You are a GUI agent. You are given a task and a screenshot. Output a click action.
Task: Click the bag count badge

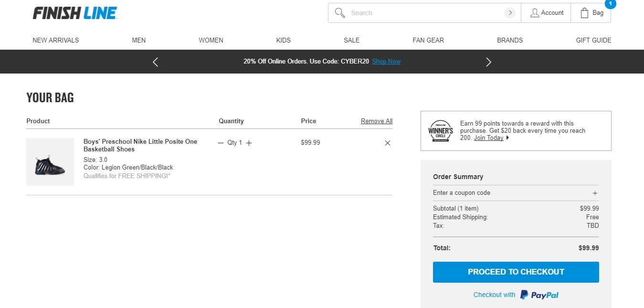[x=611, y=3]
